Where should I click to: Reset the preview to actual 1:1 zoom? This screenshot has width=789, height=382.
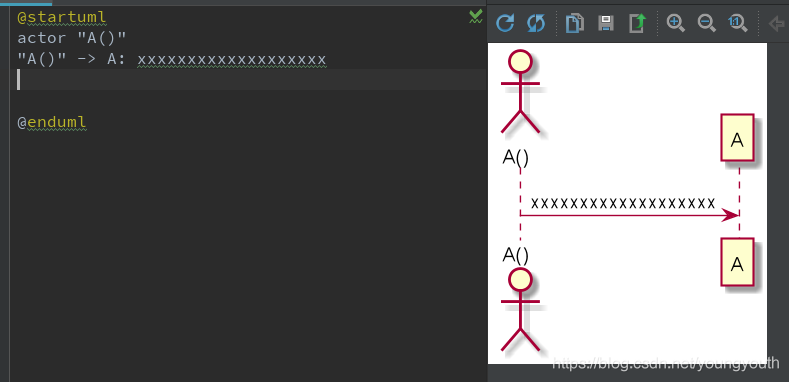[738, 23]
